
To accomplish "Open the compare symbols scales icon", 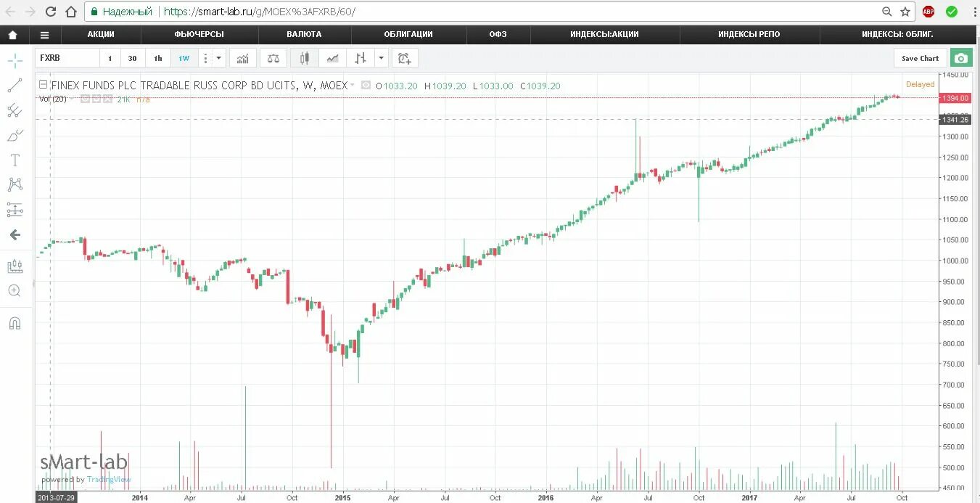I will 273,58.
